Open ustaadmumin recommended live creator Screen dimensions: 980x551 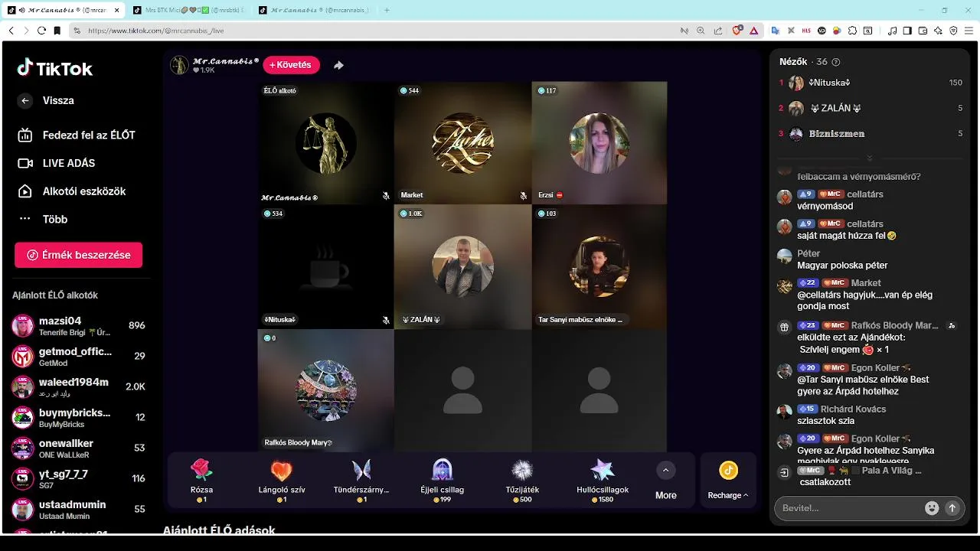coord(78,509)
